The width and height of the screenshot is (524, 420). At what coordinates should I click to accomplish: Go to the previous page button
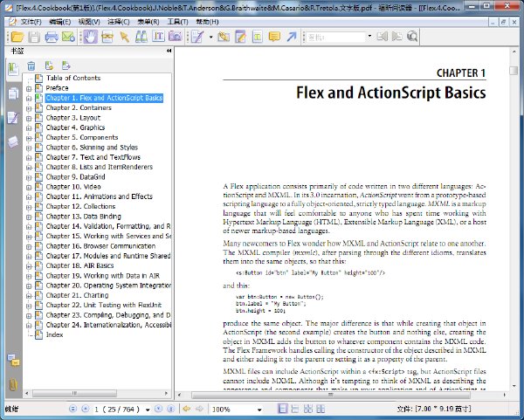coord(86,409)
